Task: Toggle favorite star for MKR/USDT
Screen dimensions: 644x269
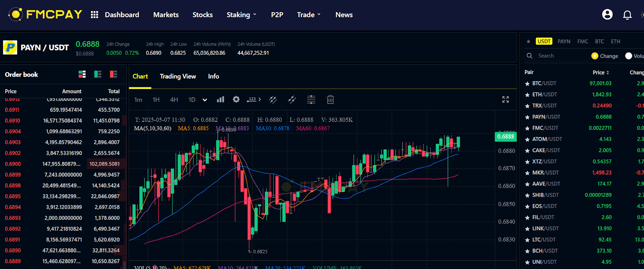Action: coord(527,173)
